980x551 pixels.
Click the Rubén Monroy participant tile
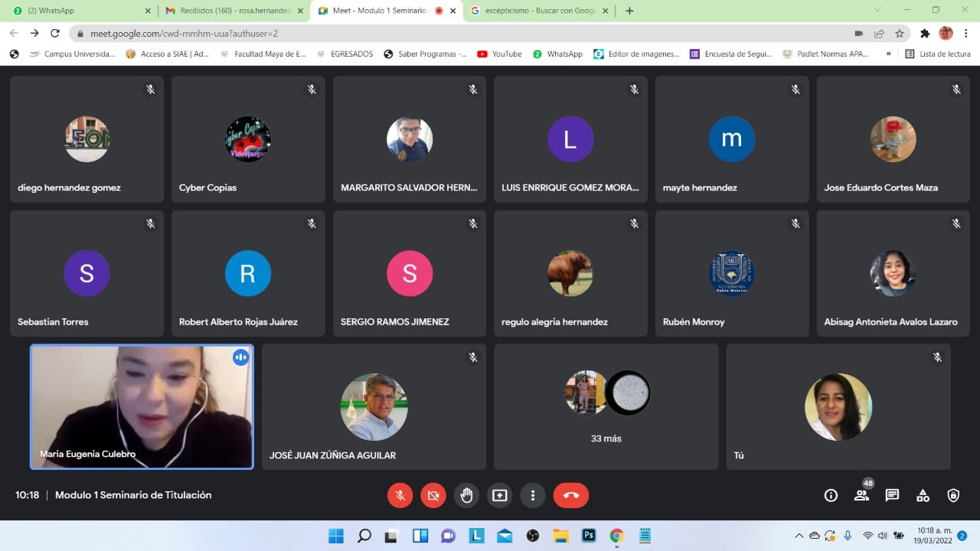coord(732,274)
